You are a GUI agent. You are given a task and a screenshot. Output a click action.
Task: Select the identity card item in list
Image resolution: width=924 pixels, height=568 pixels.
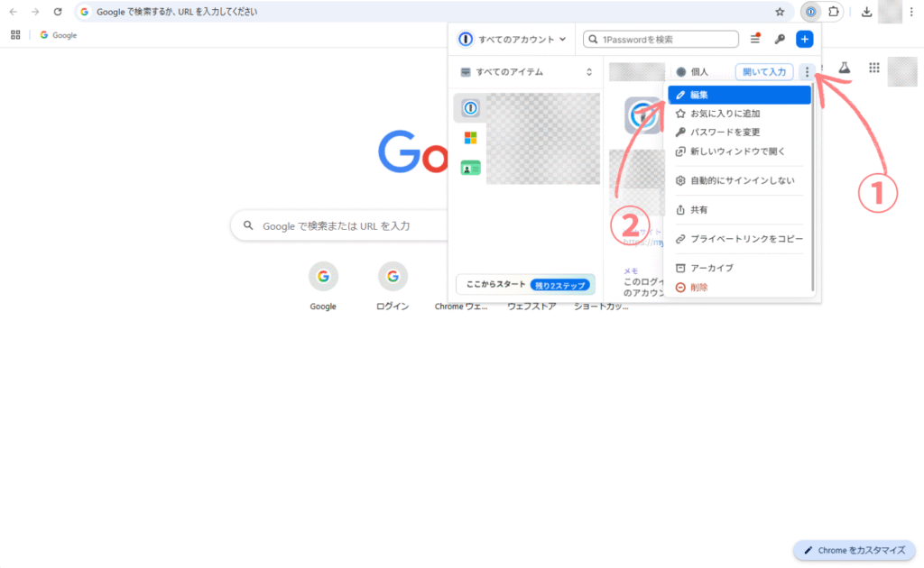point(470,169)
